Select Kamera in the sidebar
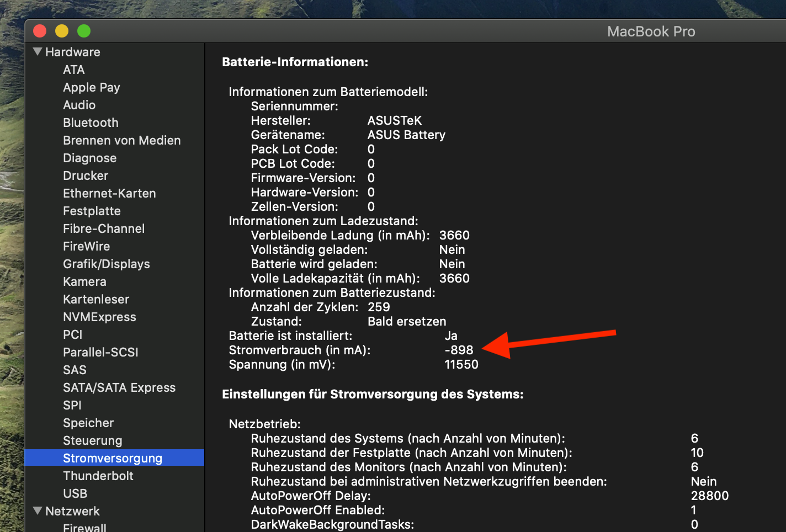The width and height of the screenshot is (786, 532). pos(84,281)
